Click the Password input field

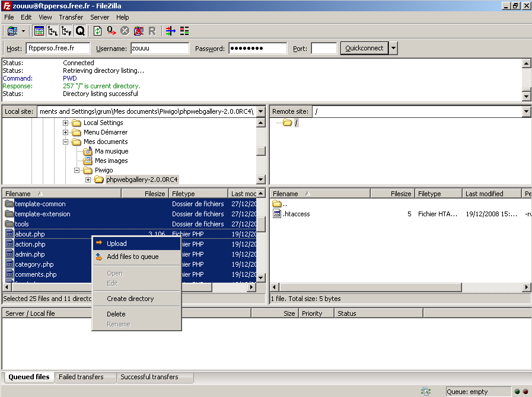[x=257, y=48]
